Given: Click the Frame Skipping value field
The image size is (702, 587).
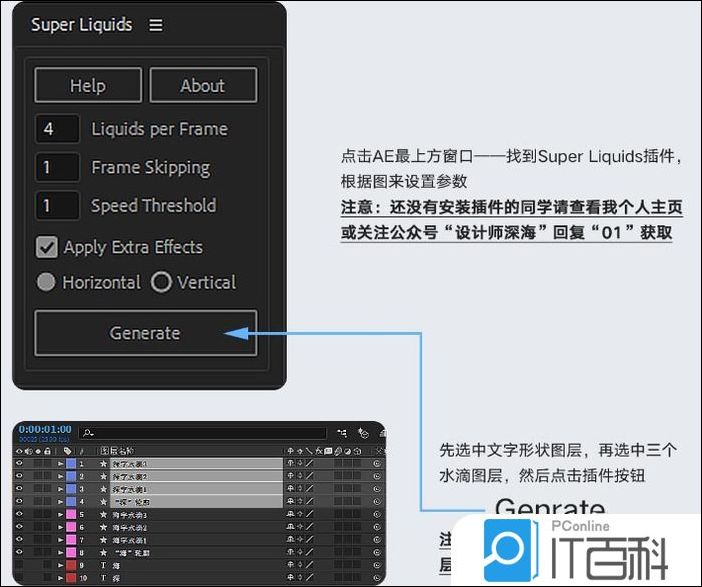Looking at the screenshot, I should 58,167.
